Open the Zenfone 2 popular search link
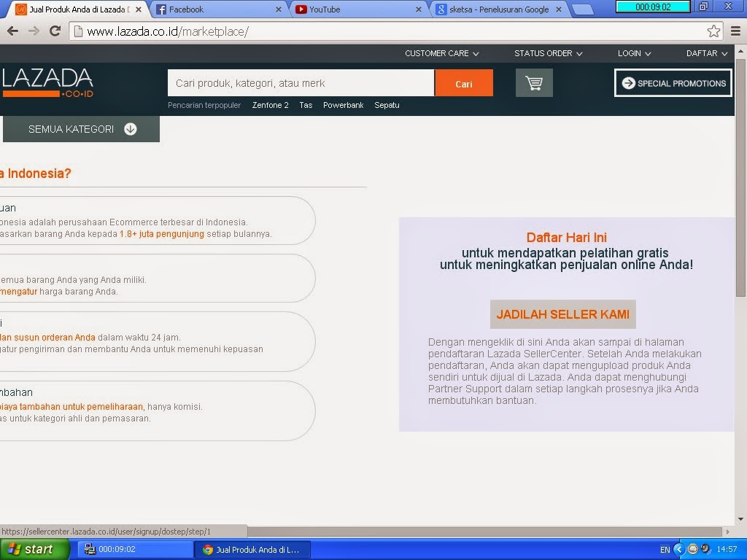 pos(270,105)
